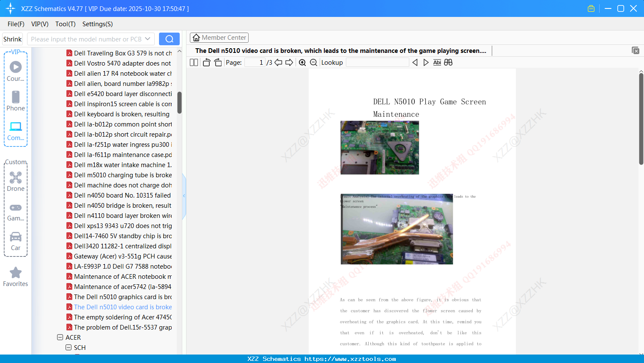Open 'Dell la-b012p common point short' file

[119, 124]
